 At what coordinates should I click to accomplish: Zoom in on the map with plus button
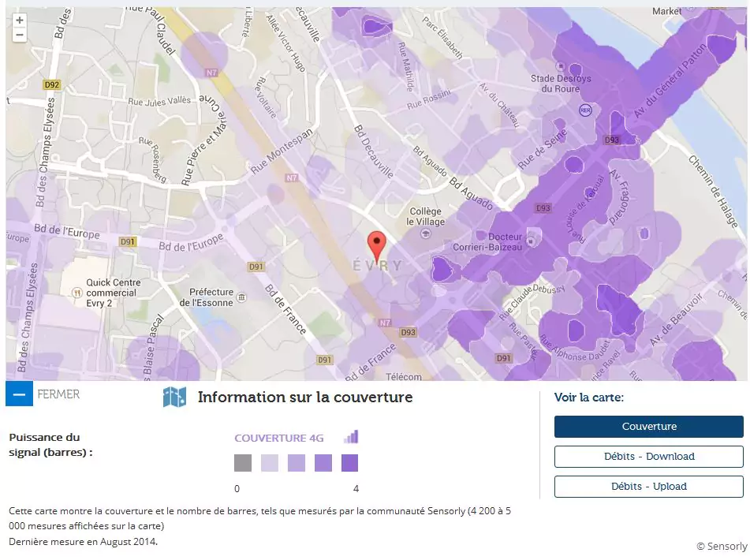click(20, 21)
